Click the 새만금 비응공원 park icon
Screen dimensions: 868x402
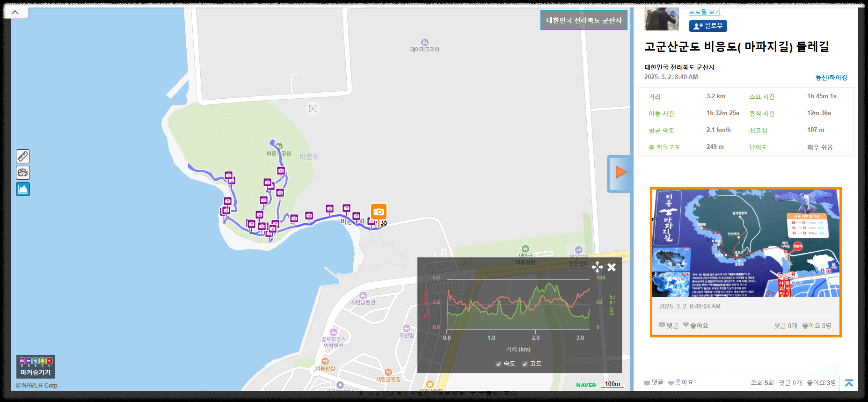tap(525, 249)
